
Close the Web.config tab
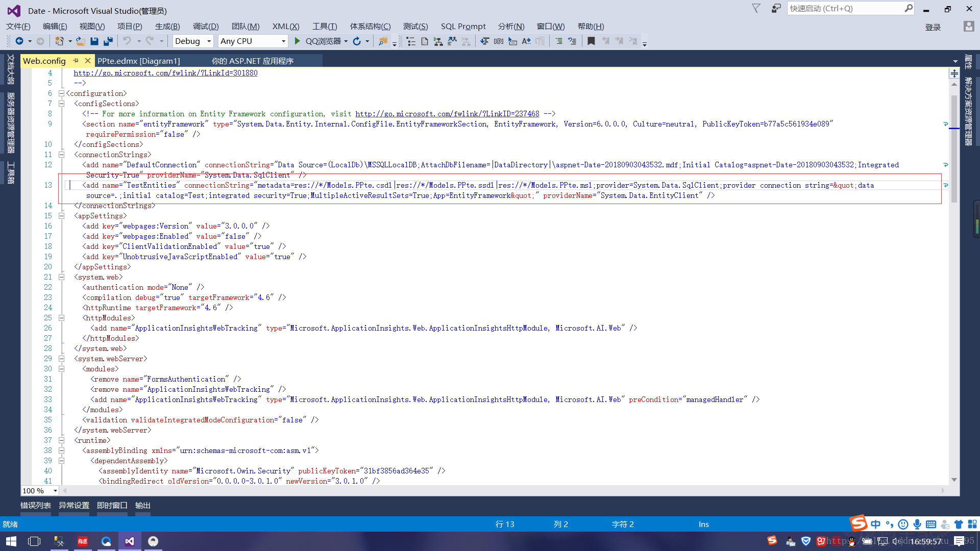[x=88, y=61]
